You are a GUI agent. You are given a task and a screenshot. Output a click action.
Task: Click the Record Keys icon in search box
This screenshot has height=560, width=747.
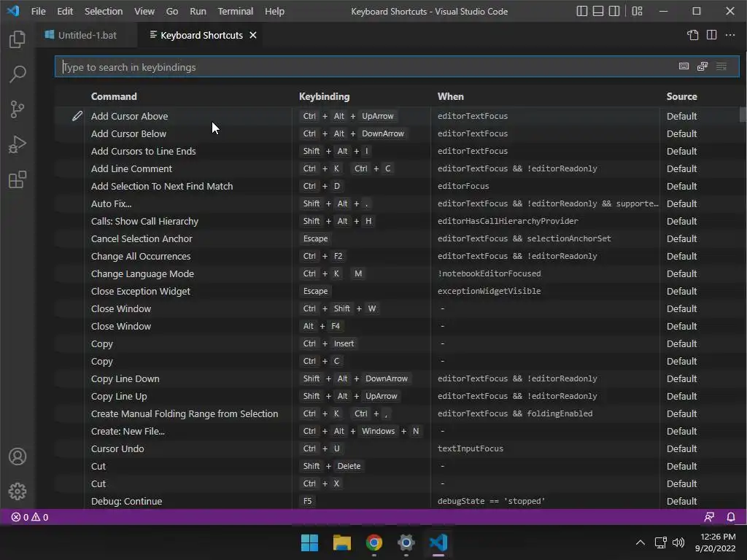click(684, 66)
